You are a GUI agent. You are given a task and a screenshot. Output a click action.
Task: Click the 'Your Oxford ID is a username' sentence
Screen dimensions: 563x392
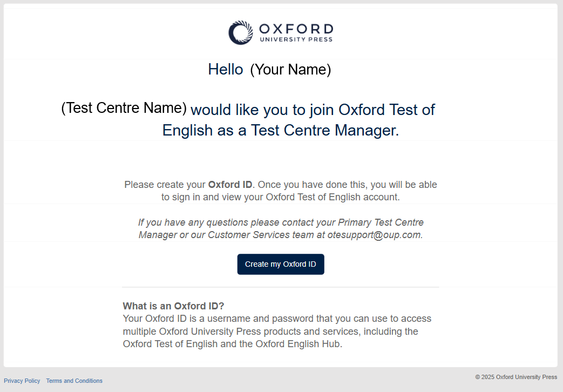(277, 319)
